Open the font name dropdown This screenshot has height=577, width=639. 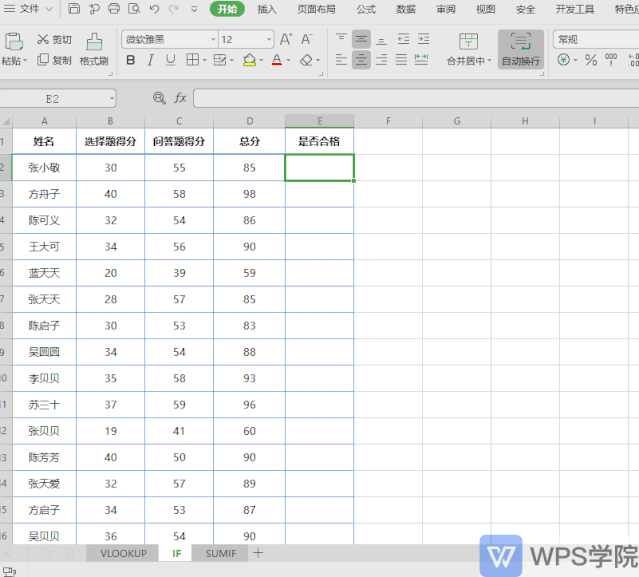213,40
